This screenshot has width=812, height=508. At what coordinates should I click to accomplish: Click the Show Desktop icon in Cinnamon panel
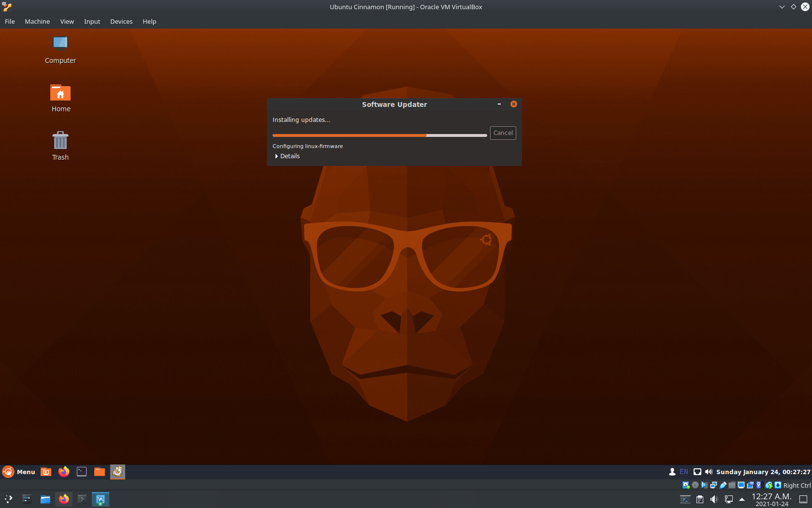click(x=46, y=472)
